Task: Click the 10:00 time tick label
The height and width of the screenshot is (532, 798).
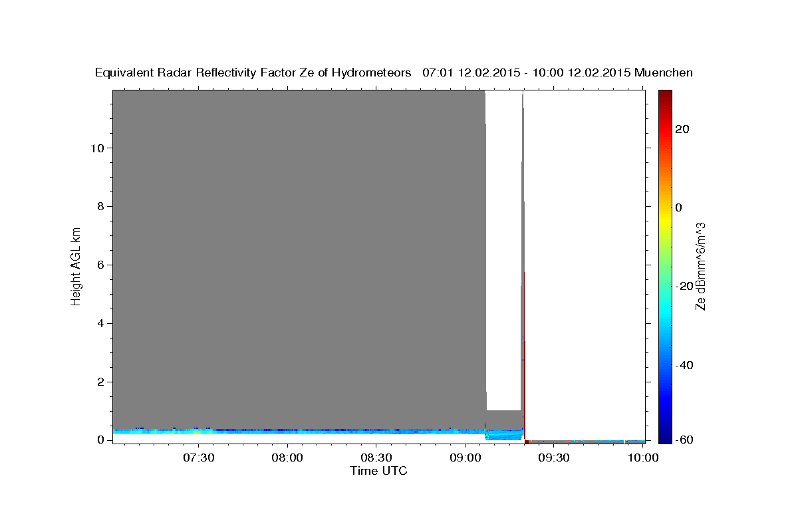Action: pyautogui.click(x=644, y=458)
